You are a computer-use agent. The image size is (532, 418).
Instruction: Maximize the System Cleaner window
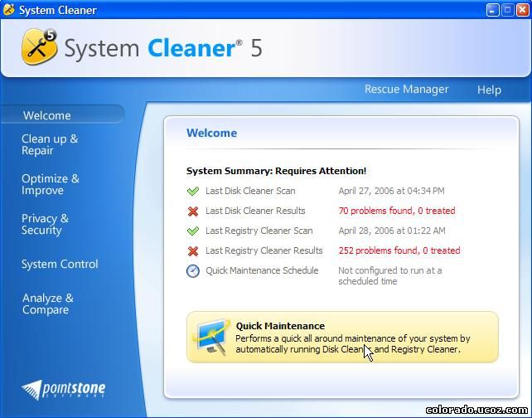pos(507,10)
